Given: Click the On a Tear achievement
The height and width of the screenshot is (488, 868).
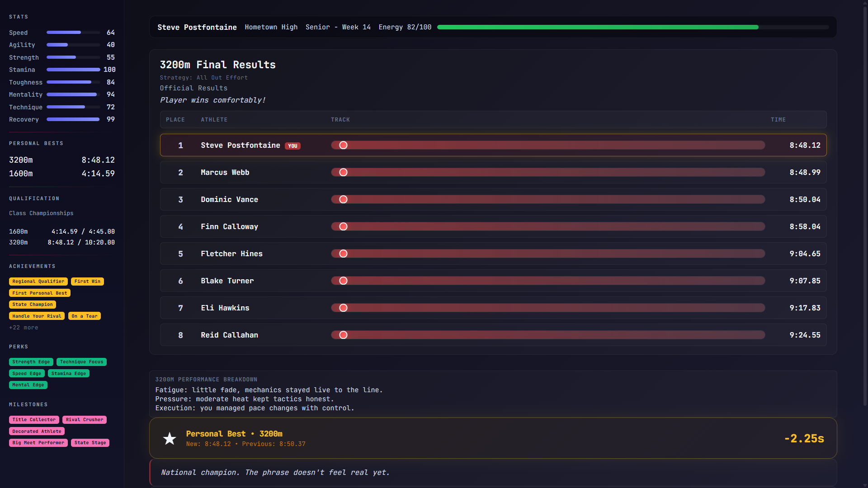Looking at the screenshot, I should coord(85,316).
